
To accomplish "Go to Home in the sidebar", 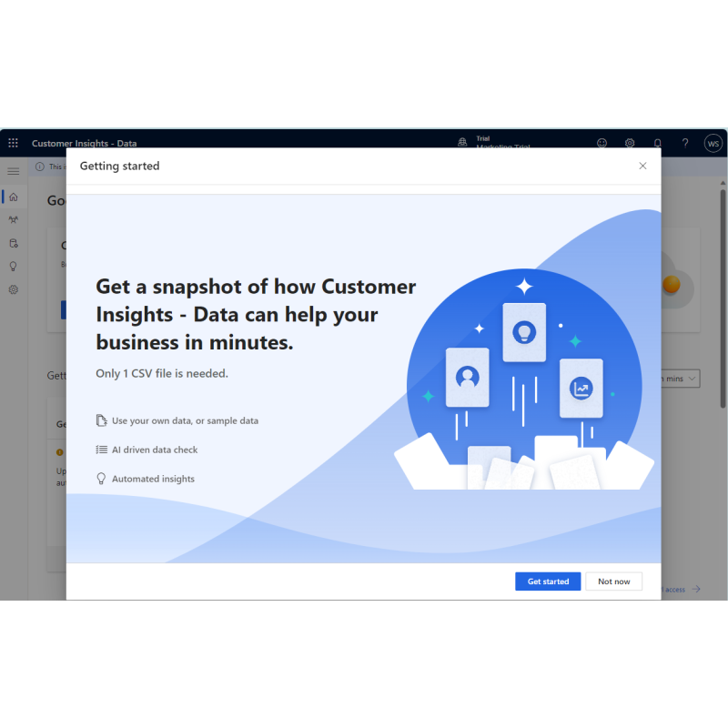I will pyautogui.click(x=14, y=197).
